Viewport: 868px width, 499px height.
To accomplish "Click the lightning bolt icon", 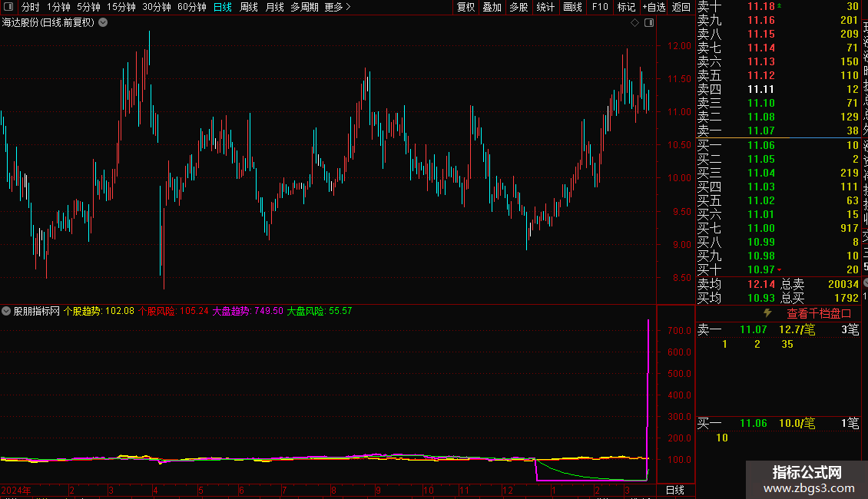I will point(767,313).
